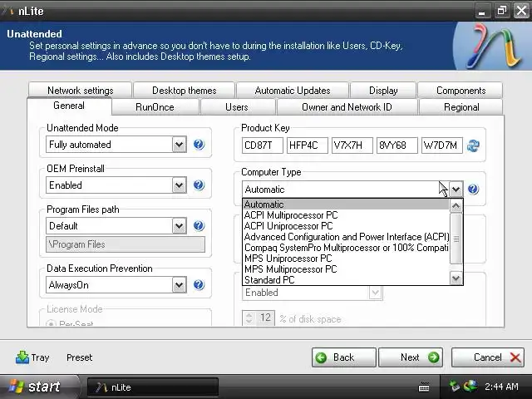Switch to the RunOnce tab

click(x=155, y=107)
